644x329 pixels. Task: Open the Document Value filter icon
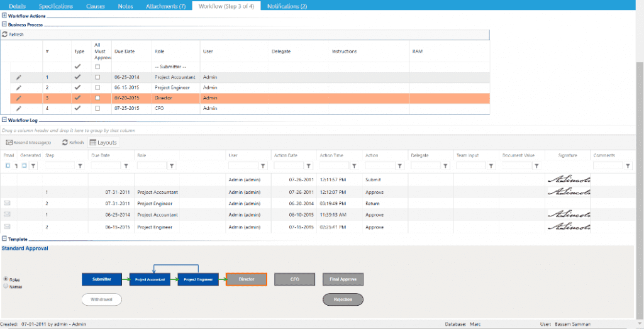537,166
